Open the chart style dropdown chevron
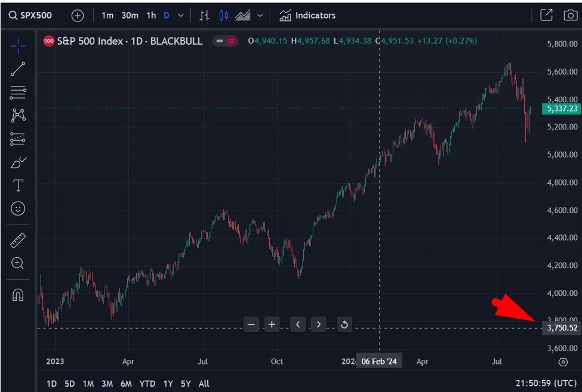The height and width of the screenshot is (392, 582). [259, 15]
